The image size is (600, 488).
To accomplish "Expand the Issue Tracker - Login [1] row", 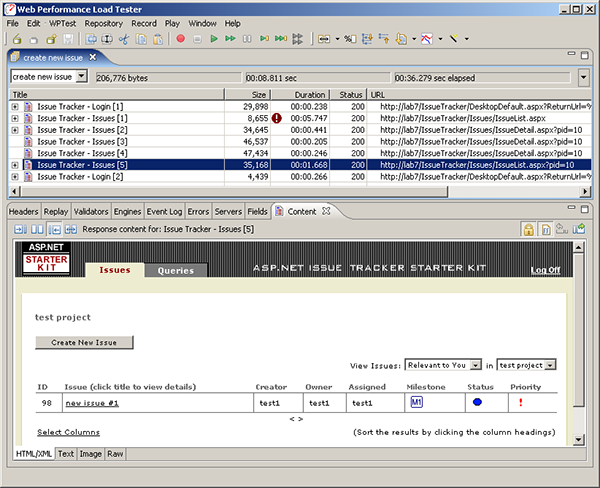I will pos(15,107).
